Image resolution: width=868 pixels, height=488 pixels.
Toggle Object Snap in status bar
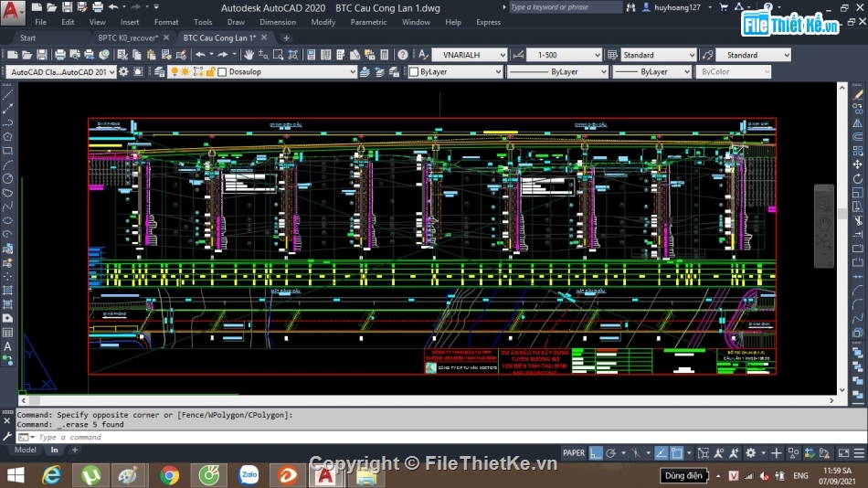point(676,453)
